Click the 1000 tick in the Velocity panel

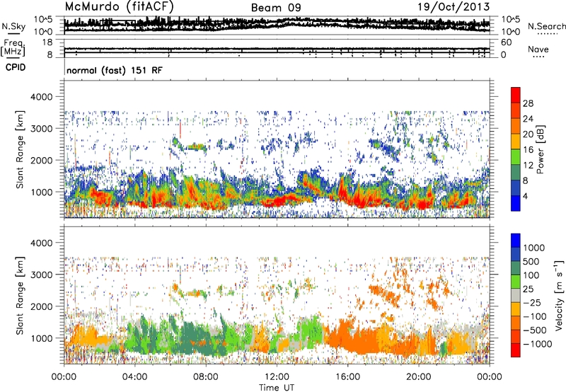point(42,338)
